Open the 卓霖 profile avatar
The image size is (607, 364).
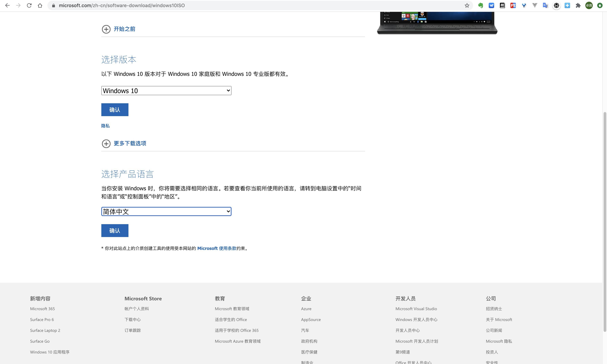[589, 5]
